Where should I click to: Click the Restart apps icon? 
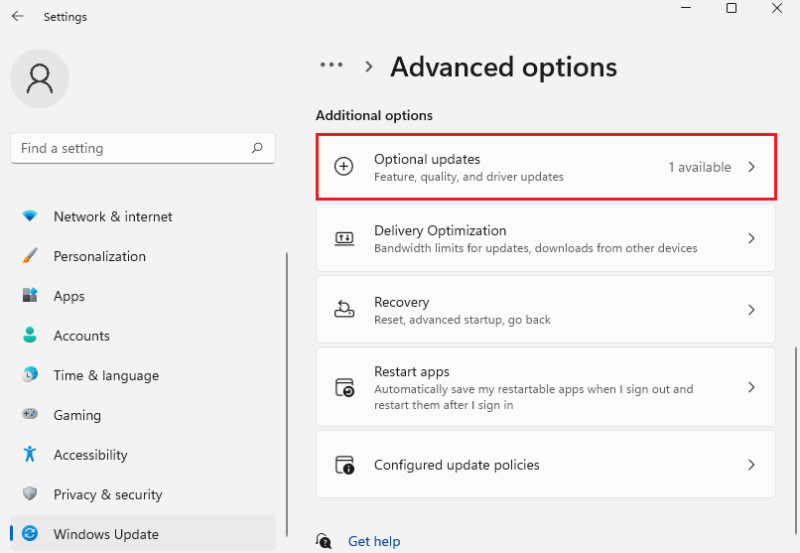pyautogui.click(x=345, y=388)
